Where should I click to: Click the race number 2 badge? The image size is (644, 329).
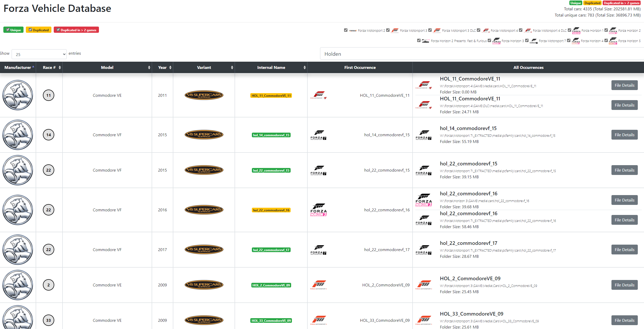(49, 285)
